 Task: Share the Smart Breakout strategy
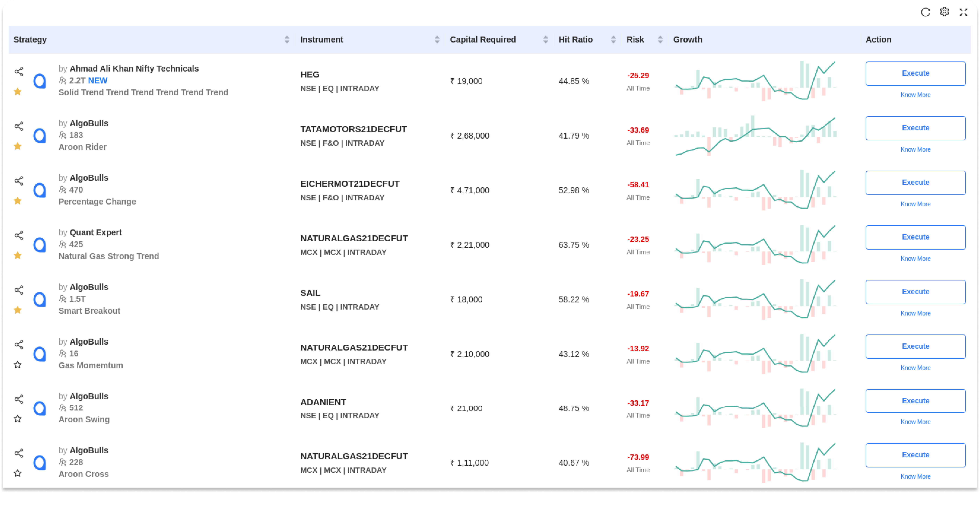coord(19,290)
